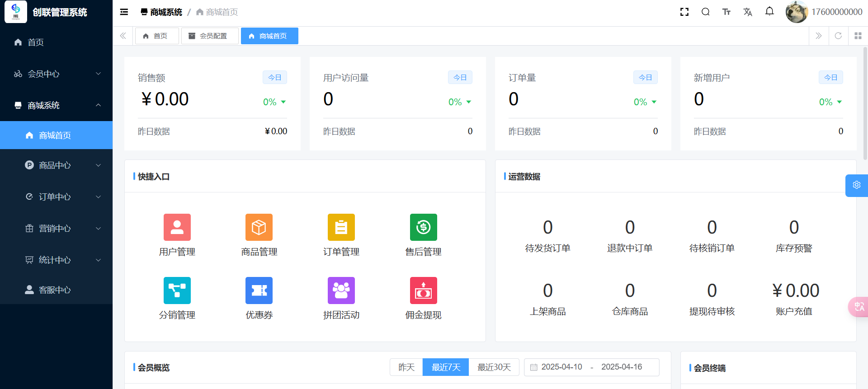The height and width of the screenshot is (389, 868).
Task: Open 商城首页 sidebar item
Action: tap(56, 135)
